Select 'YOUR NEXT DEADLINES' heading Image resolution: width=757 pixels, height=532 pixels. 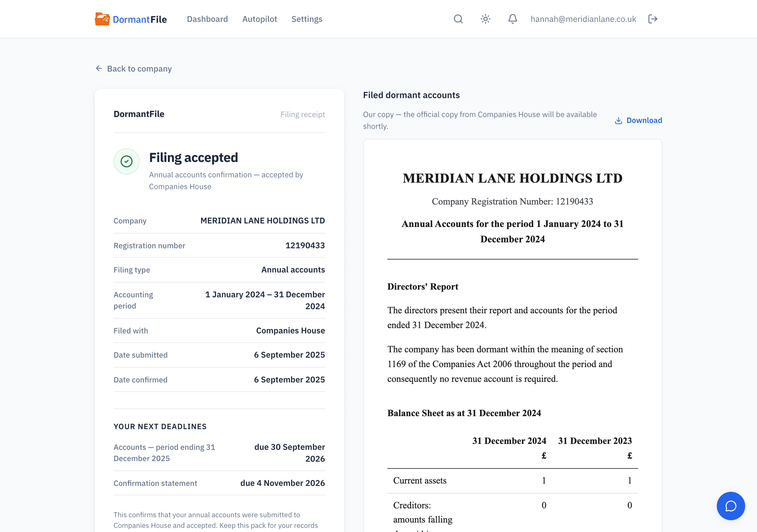(x=160, y=426)
